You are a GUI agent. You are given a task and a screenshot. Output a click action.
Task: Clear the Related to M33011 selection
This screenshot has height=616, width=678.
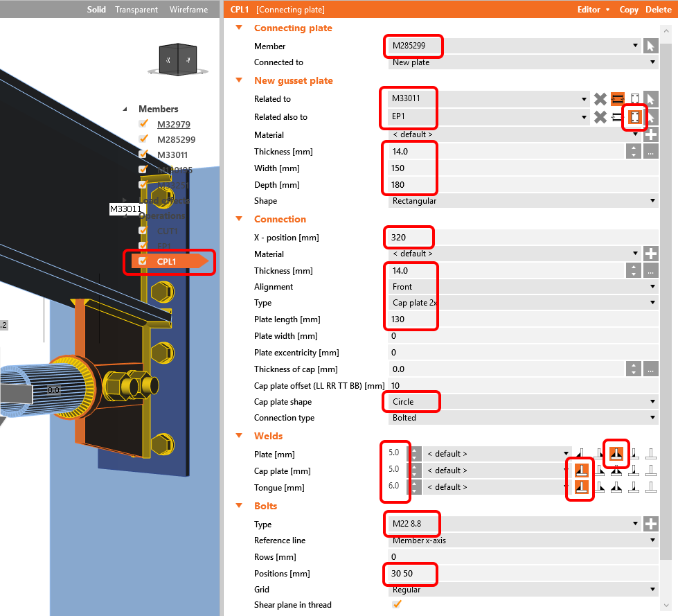[x=600, y=99]
